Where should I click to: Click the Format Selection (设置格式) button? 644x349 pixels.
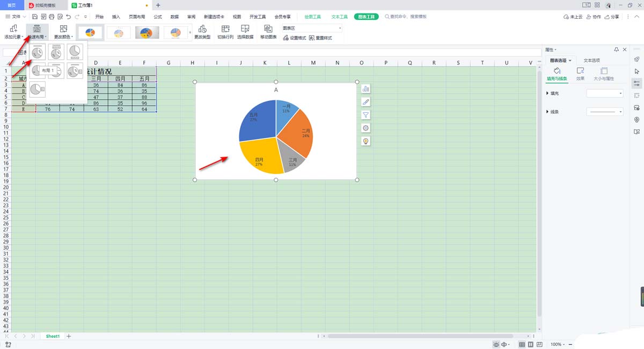click(295, 38)
